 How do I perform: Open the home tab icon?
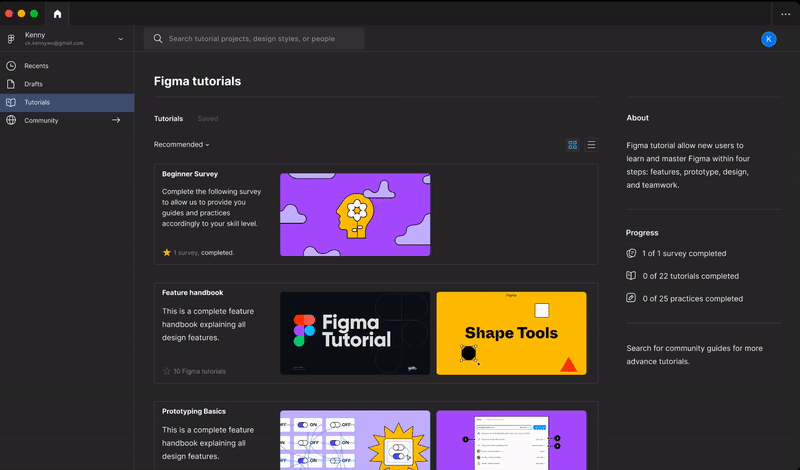pyautogui.click(x=57, y=14)
